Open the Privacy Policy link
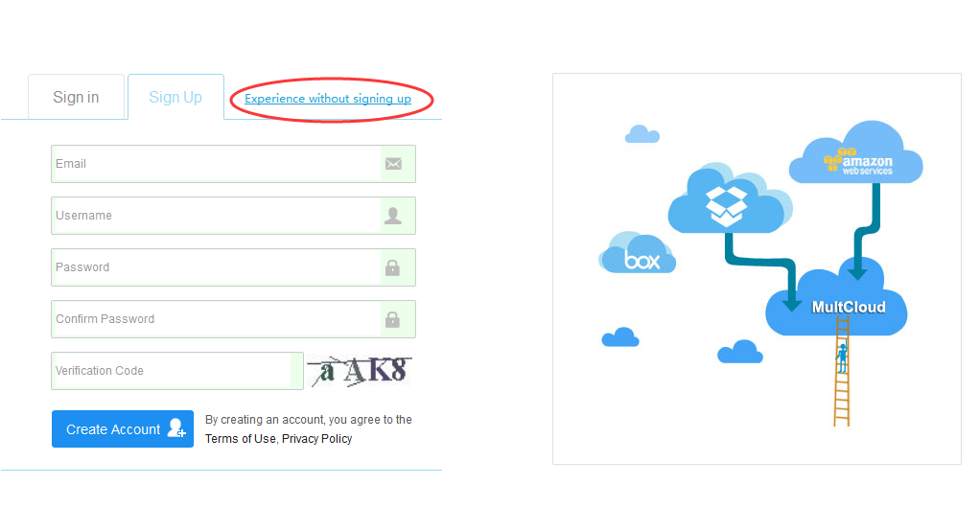 pos(316,439)
